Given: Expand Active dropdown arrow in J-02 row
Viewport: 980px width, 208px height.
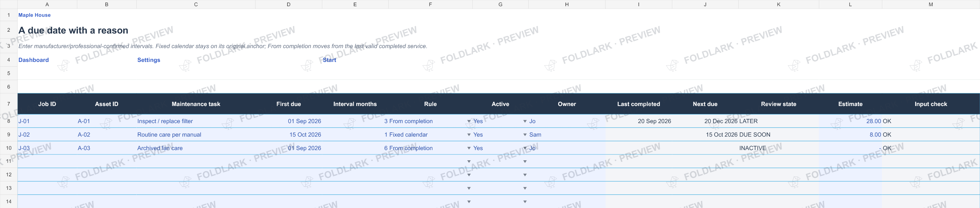Looking at the screenshot, I should point(525,135).
